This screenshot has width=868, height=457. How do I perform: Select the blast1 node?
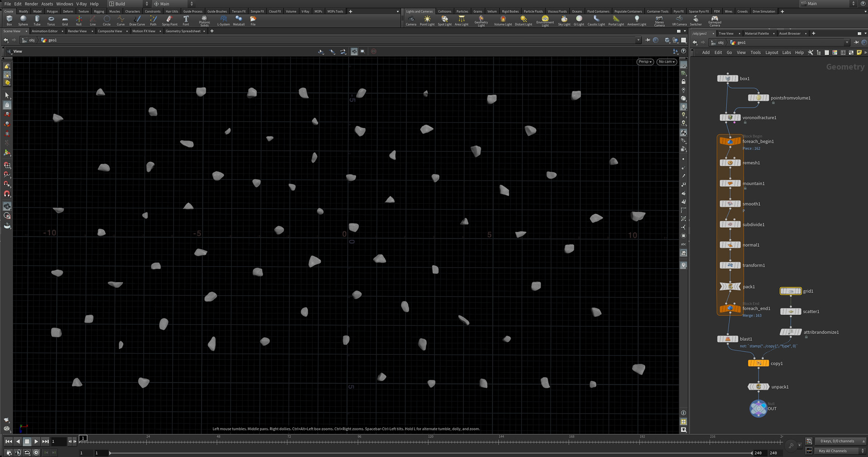coord(728,339)
